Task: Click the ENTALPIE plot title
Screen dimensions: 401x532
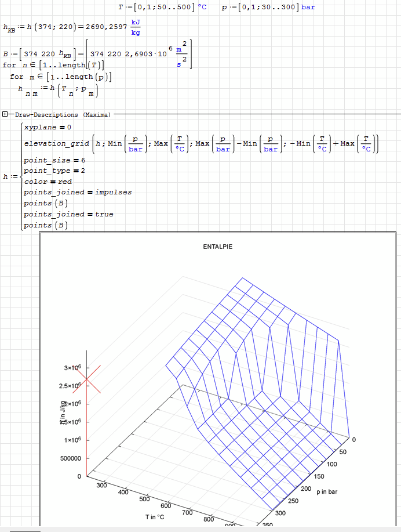Action: pyautogui.click(x=217, y=247)
